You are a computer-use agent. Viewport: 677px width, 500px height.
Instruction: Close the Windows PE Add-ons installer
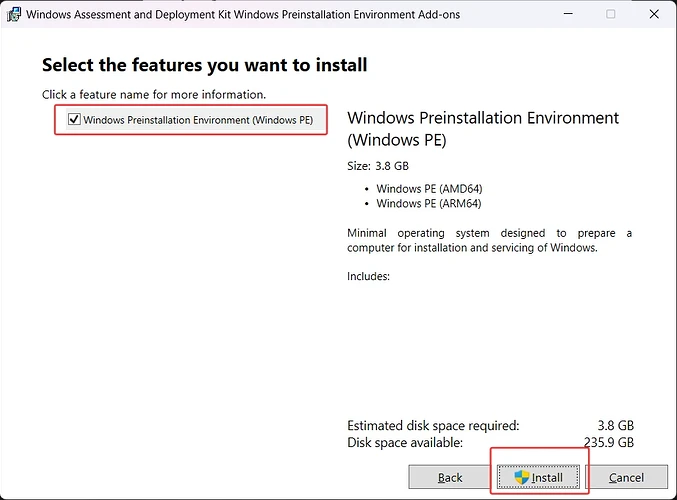pyautogui.click(x=655, y=15)
